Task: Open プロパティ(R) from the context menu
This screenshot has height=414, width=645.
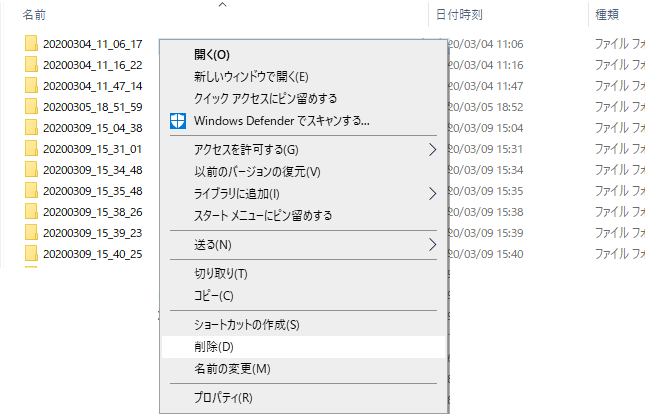Action: (x=223, y=397)
